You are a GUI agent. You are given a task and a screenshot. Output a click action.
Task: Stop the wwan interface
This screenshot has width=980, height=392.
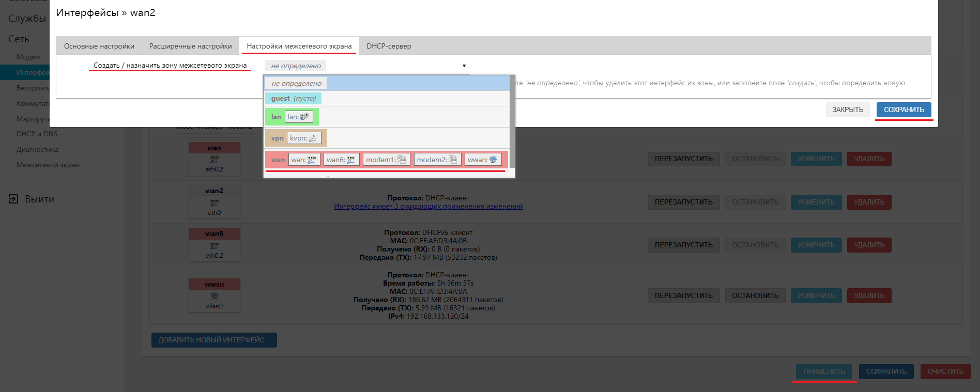(755, 295)
